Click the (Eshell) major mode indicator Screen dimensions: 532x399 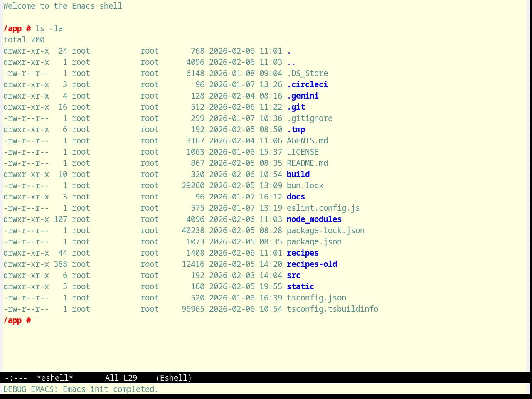pos(174,378)
